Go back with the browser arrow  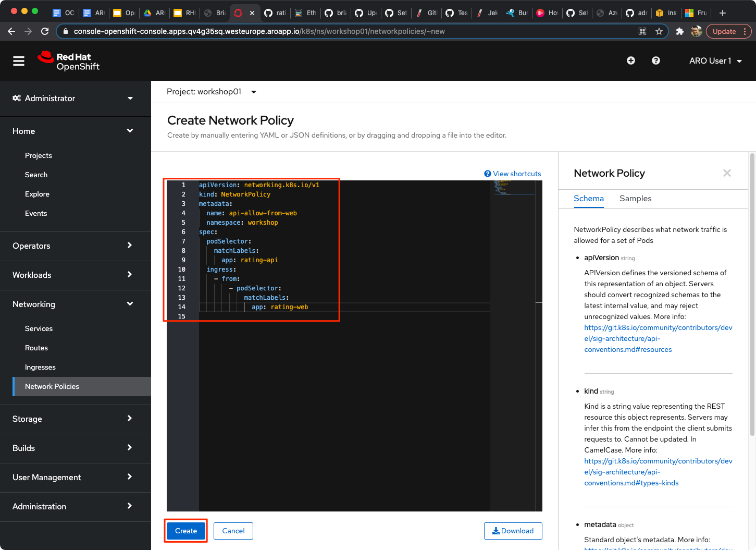[11, 31]
